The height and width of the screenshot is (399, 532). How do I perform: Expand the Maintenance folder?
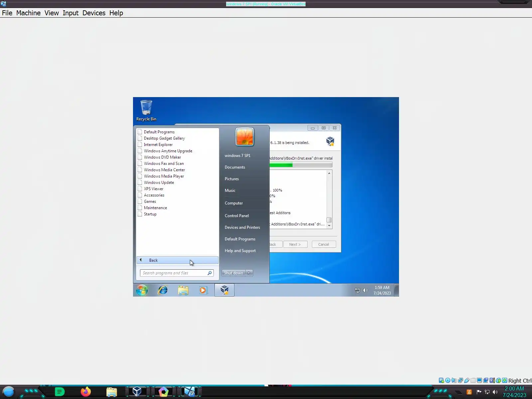155,208
